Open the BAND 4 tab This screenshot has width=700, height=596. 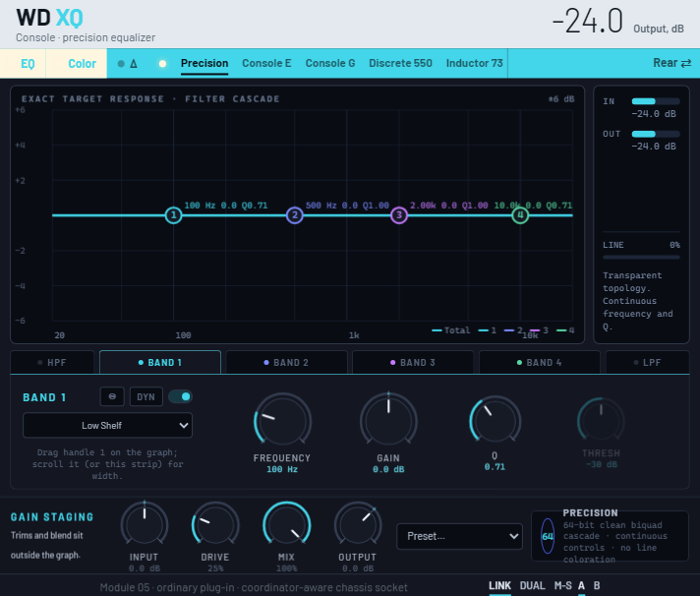pyautogui.click(x=540, y=363)
